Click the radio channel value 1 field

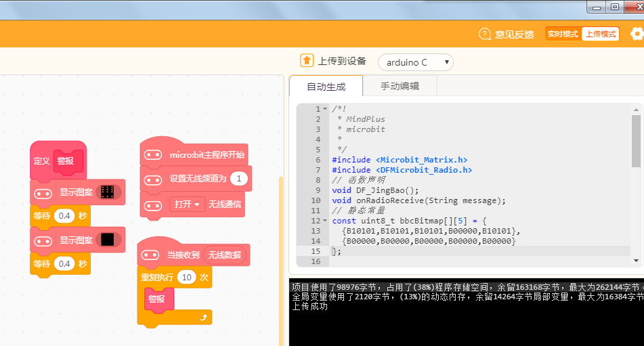[238, 179]
